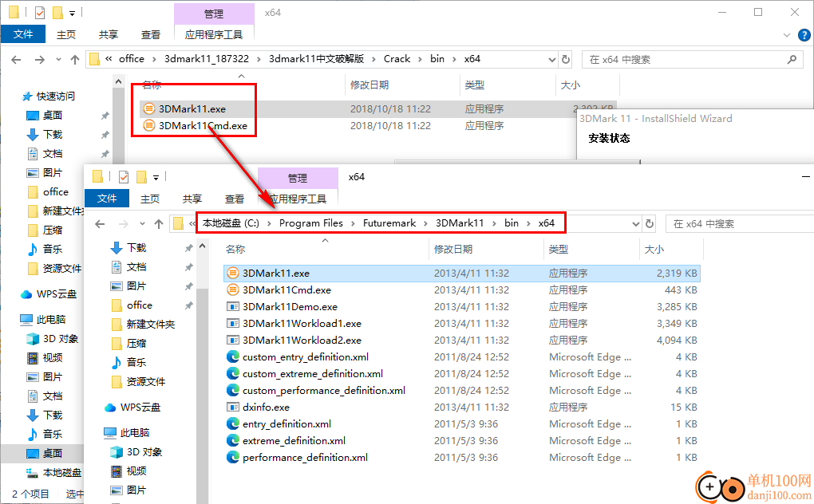Image resolution: width=814 pixels, height=504 pixels.
Task: Open recent locations dropdown in the front window
Action: pyautogui.click(x=142, y=224)
